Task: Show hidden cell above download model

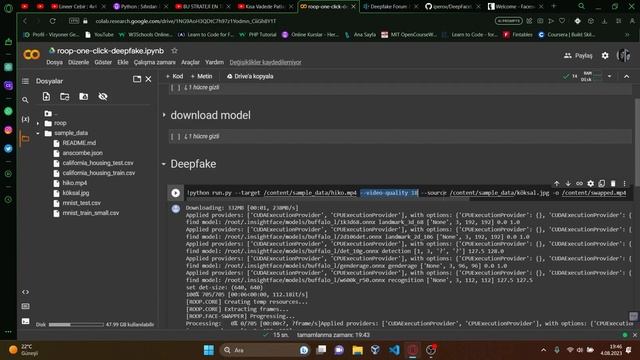Action: [x=202, y=87]
